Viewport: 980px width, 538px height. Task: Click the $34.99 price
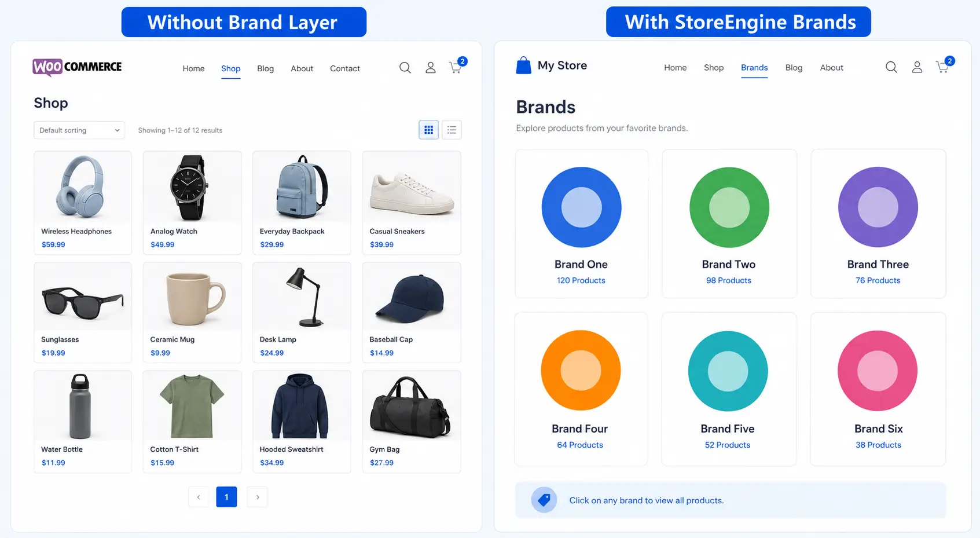[x=272, y=463]
